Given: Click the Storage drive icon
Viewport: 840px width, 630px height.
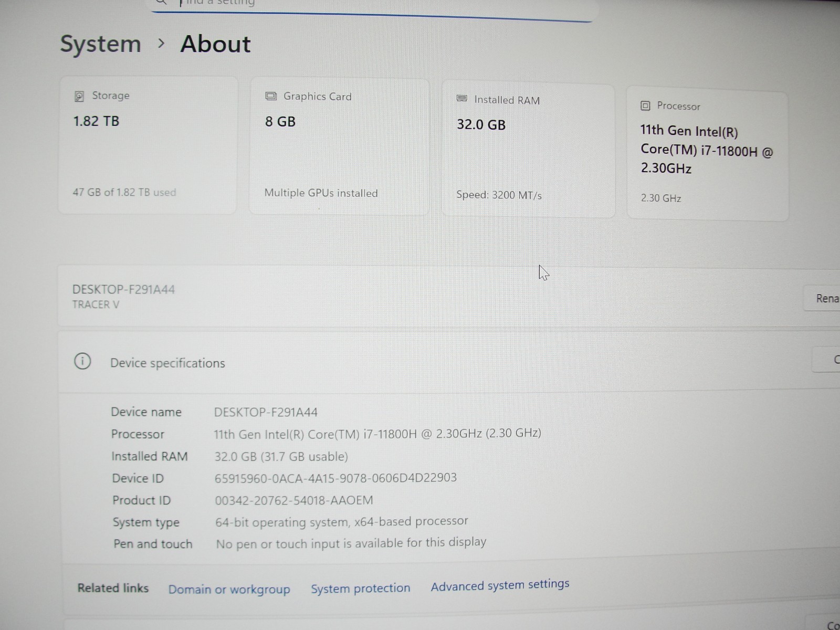Looking at the screenshot, I should [79, 96].
